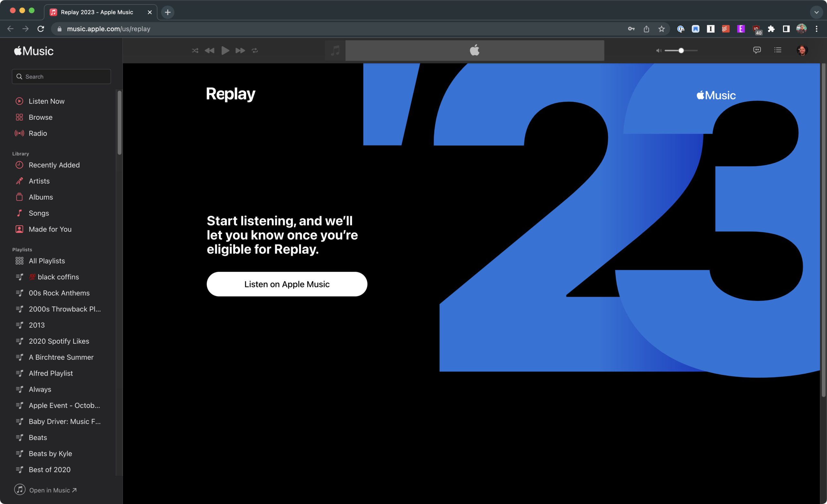Toggle shuffle in the playback bar

click(195, 51)
